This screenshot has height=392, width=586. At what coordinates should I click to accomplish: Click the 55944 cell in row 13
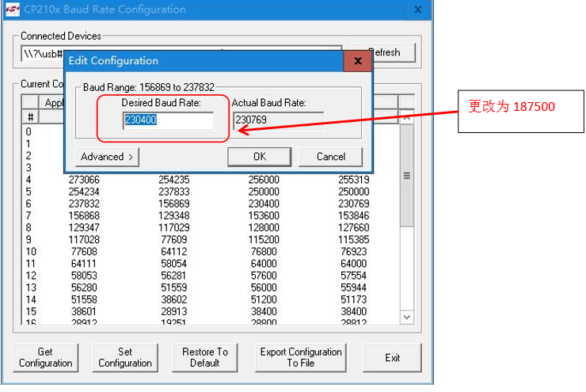tap(354, 287)
